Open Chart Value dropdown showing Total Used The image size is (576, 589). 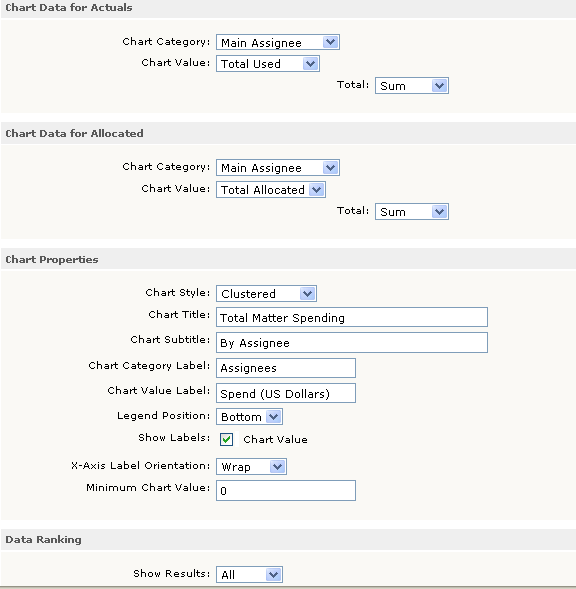[x=268, y=63]
